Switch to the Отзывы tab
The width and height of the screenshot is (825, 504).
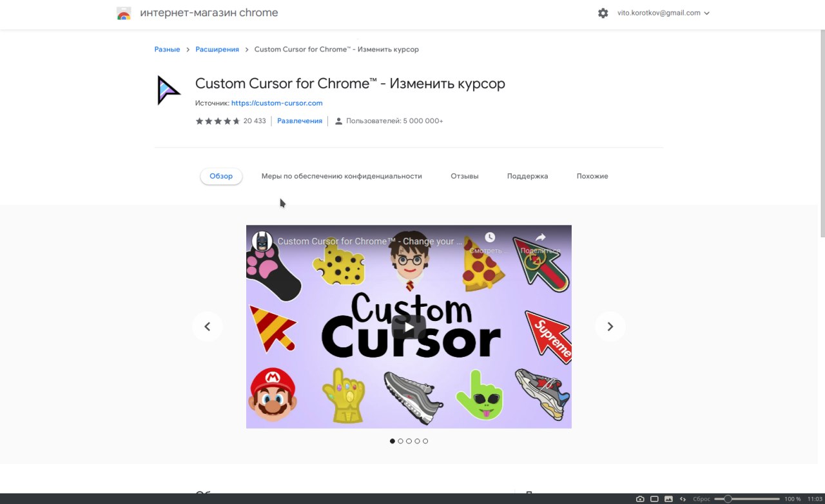[465, 176]
